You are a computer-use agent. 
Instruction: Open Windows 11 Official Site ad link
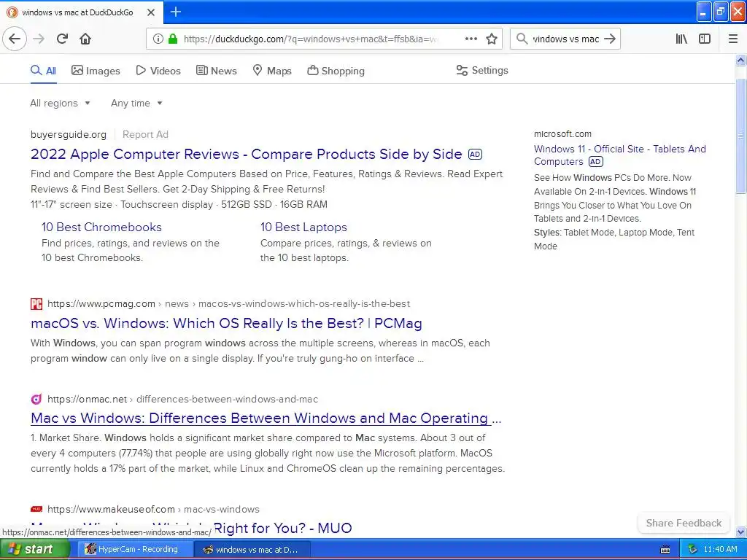point(620,155)
